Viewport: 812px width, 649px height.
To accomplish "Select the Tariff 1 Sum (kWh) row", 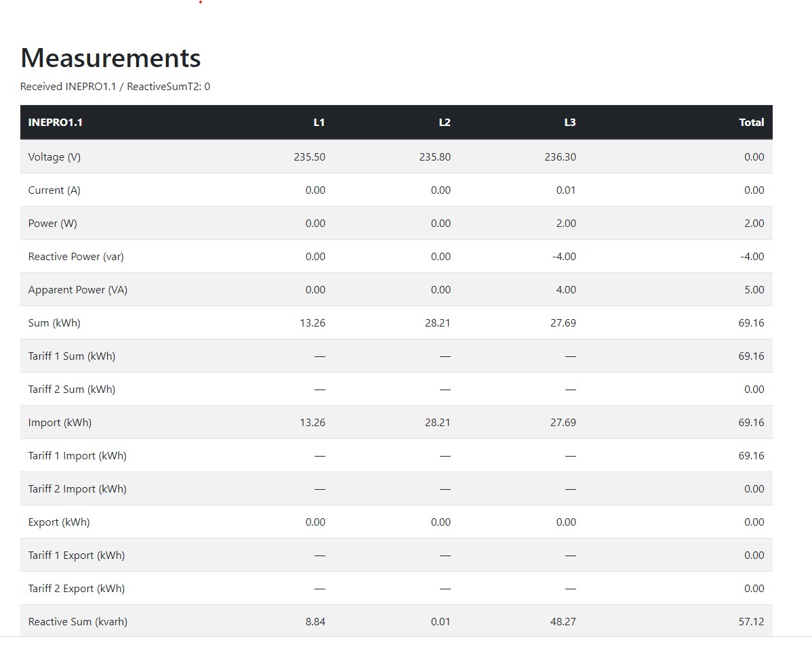I will (396, 356).
